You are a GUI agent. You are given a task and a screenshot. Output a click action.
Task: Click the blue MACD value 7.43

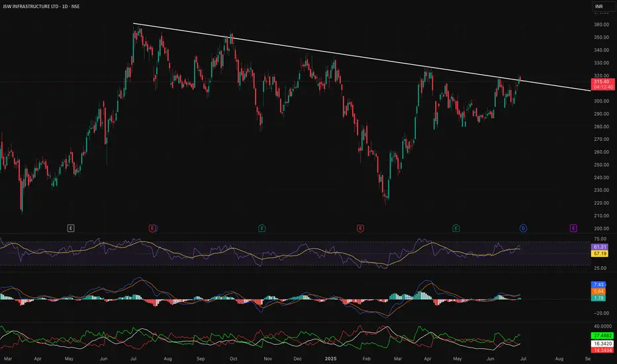coord(598,285)
